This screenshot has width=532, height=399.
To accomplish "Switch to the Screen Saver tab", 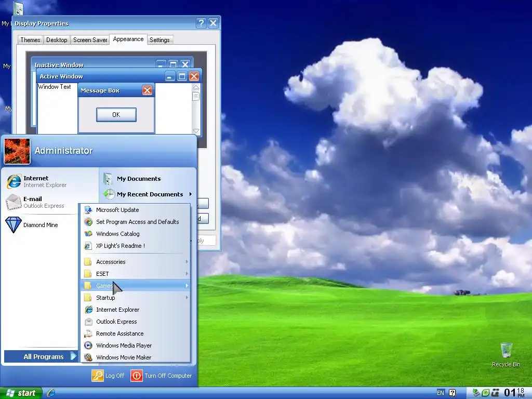I will click(x=90, y=39).
